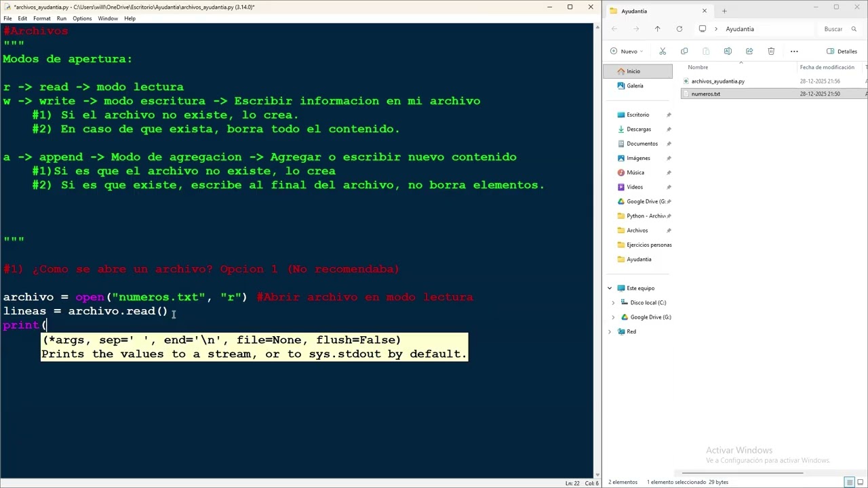The image size is (868, 488).
Task: Add a new Explorer tab with plus
Action: pos(724,11)
